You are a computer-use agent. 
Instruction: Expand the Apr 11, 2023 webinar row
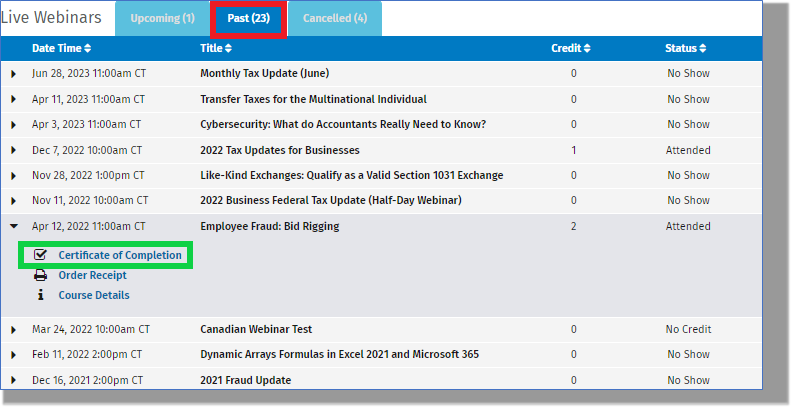pos(14,99)
